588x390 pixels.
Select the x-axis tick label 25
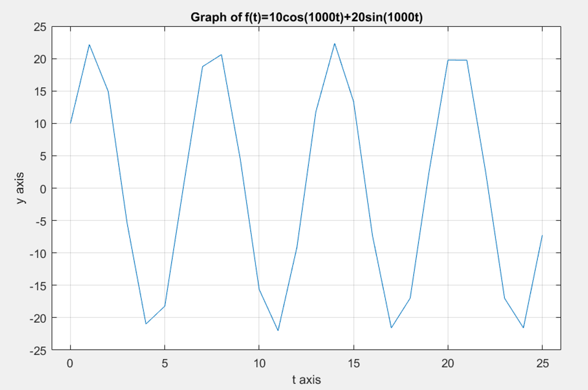click(x=542, y=363)
